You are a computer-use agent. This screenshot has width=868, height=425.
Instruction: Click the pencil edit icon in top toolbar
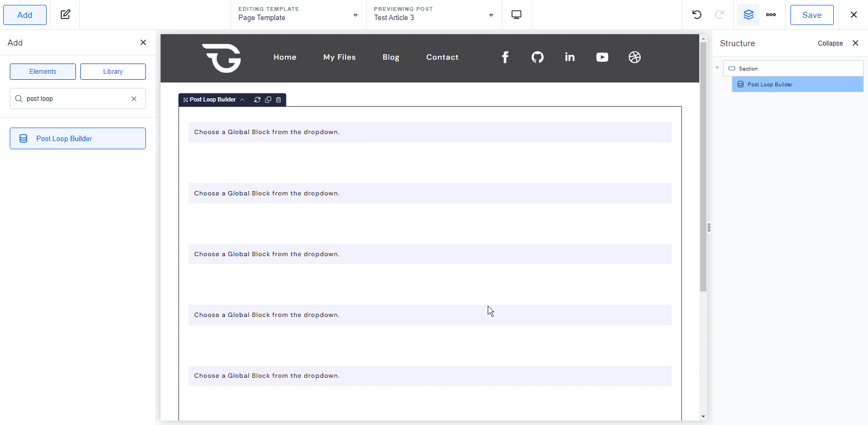tap(65, 15)
